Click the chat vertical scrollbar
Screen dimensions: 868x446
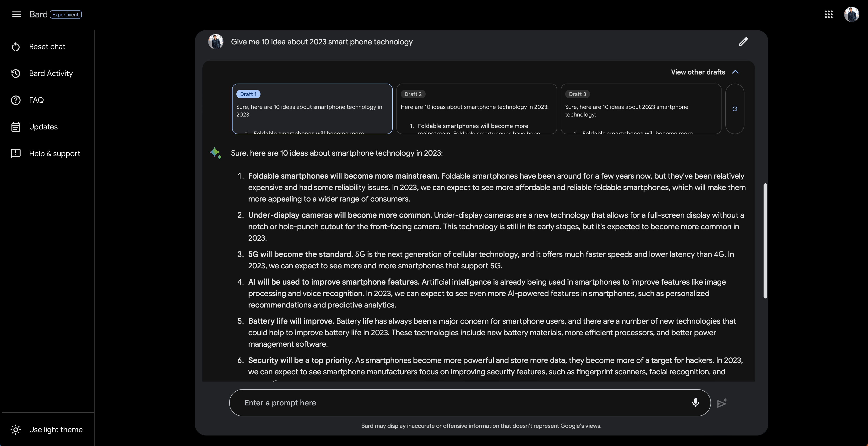click(765, 241)
